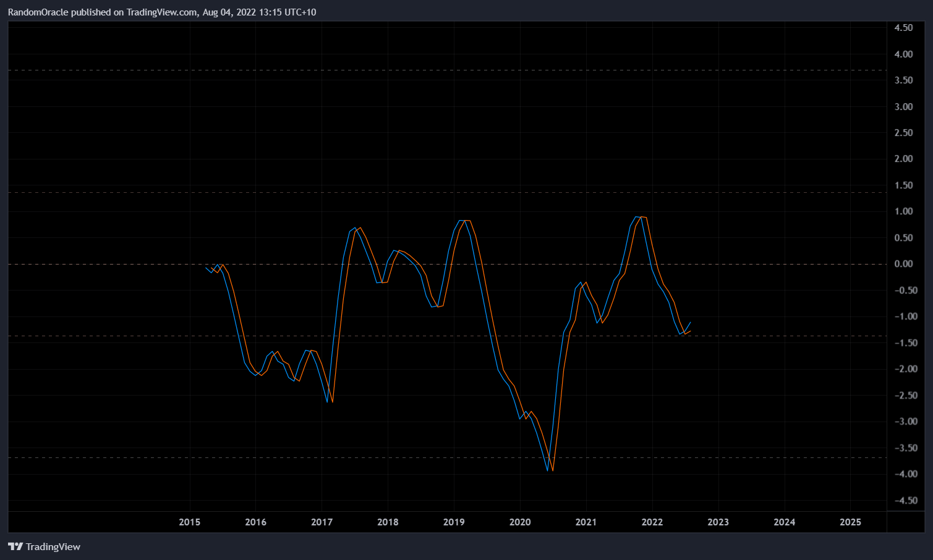Click the 2020 trough near −4.00
This screenshot has height=560, width=933.
(x=550, y=470)
